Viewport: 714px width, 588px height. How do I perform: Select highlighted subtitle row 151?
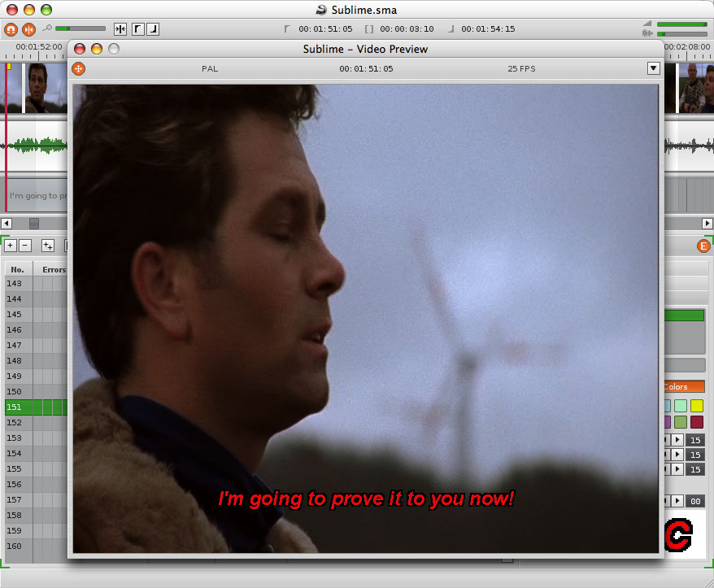[37, 407]
